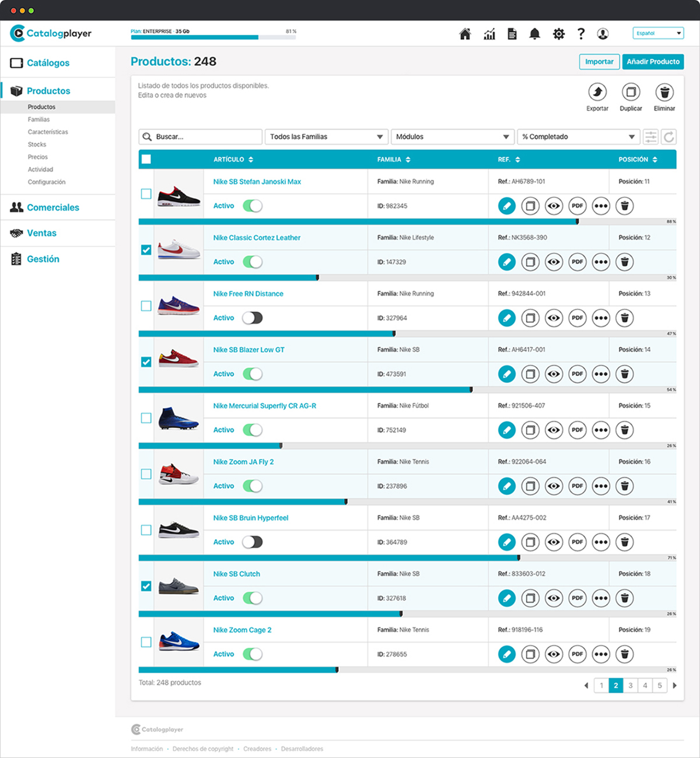Click the Eliminar trash icon
The width and height of the screenshot is (700, 758).
[x=664, y=92]
